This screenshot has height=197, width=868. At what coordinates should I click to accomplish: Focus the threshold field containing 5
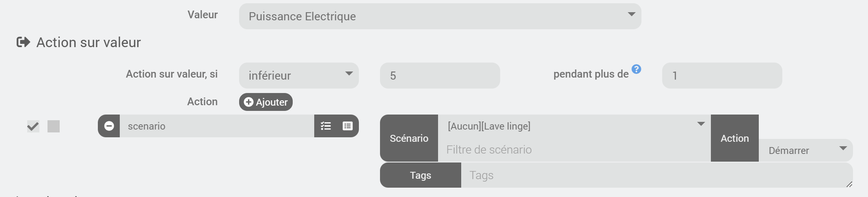coord(440,76)
